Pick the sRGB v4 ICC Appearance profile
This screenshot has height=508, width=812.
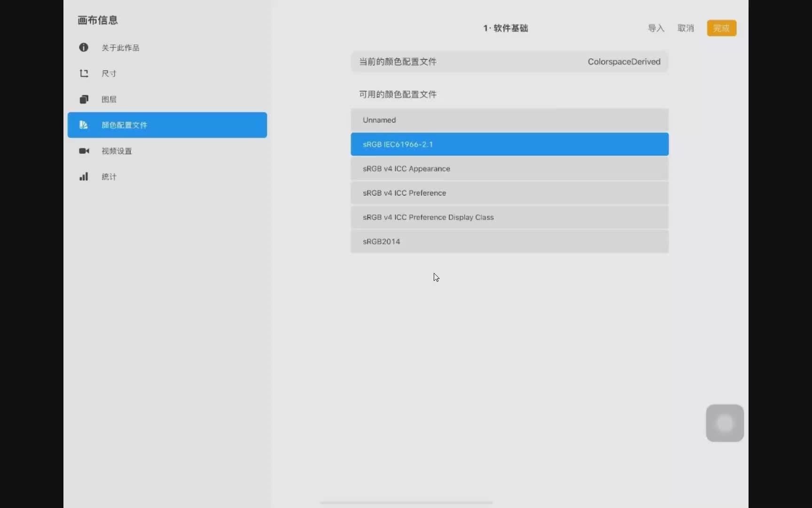(509, 169)
